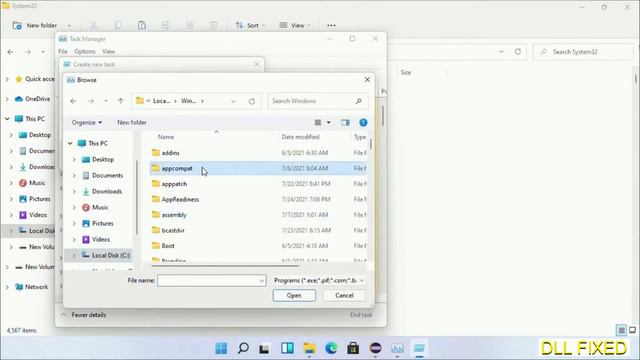This screenshot has width=640, height=360.
Task: Open Microsoft Store from the taskbar
Action: (x=353, y=348)
